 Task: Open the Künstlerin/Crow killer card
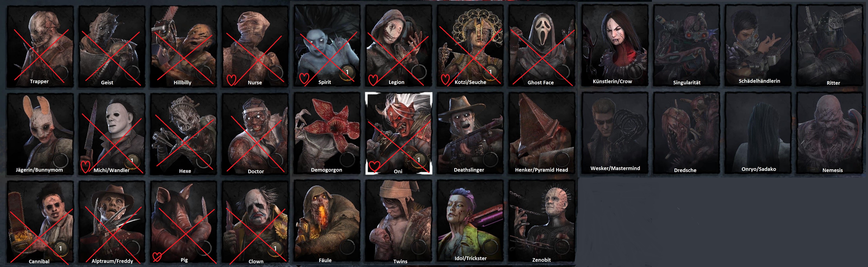[615, 45]
